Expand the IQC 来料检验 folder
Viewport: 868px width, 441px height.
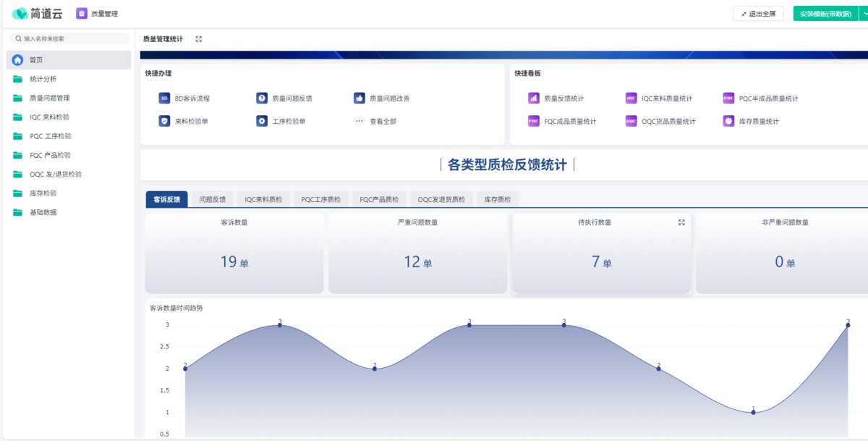point(49,117)
